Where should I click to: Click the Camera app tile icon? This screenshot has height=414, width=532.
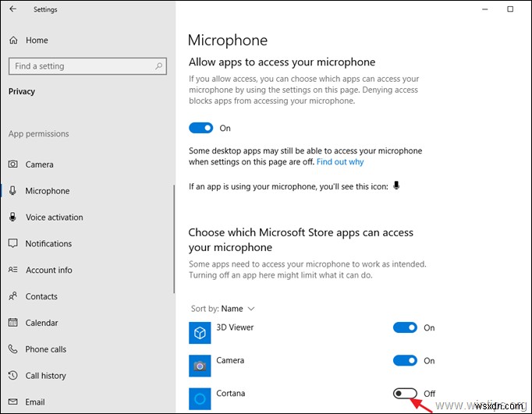pyautogui.click(x=200, y=366)
